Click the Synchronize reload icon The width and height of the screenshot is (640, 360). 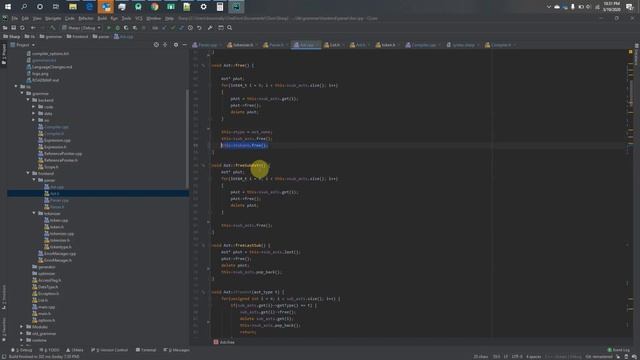click(22, 28)
